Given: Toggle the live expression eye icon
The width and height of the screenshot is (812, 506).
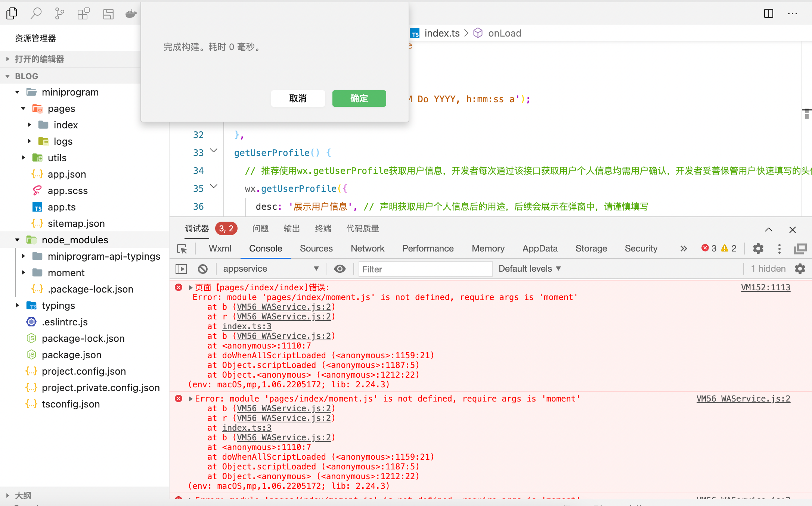Looking at the screenshot, I should 340,269.
